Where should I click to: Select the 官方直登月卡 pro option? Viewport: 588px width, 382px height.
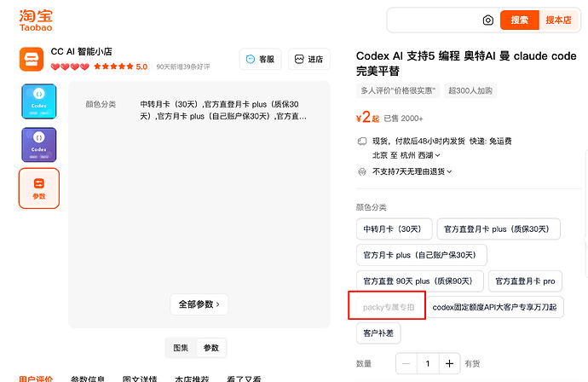coord(525,281)
